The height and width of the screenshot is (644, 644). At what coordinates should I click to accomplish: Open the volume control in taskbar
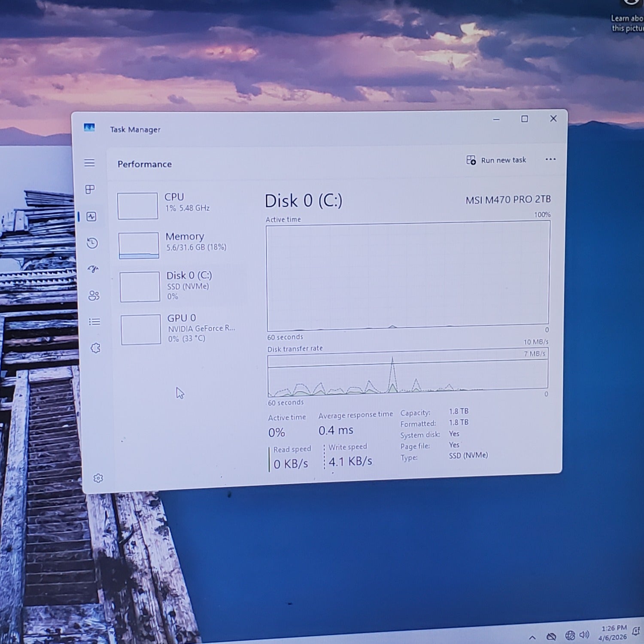tap(584, 635)
